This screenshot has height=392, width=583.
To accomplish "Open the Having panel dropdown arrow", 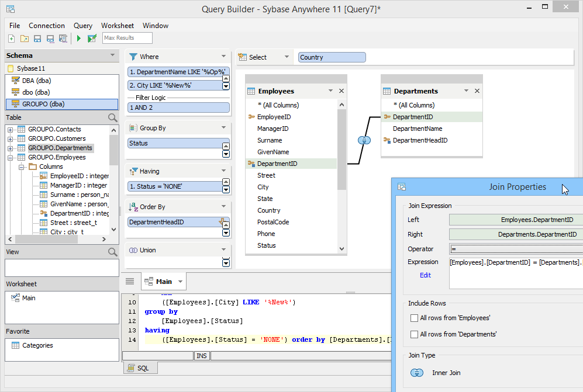I will 223,171.
